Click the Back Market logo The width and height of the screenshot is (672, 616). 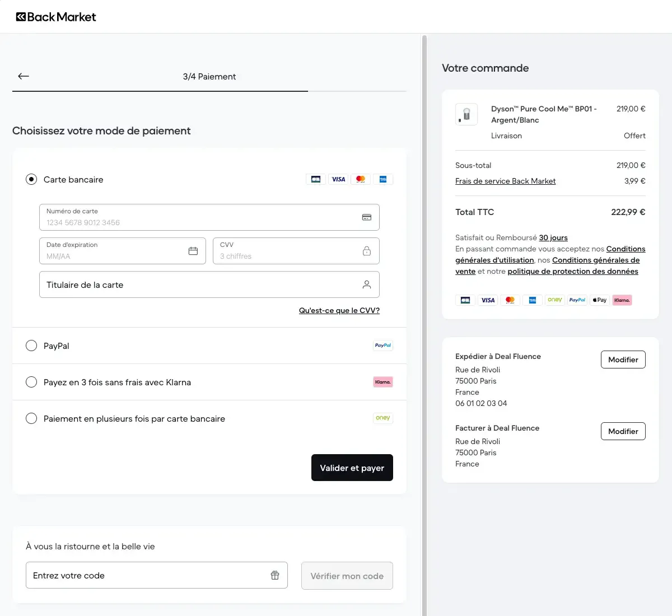(x=55, y=16)
